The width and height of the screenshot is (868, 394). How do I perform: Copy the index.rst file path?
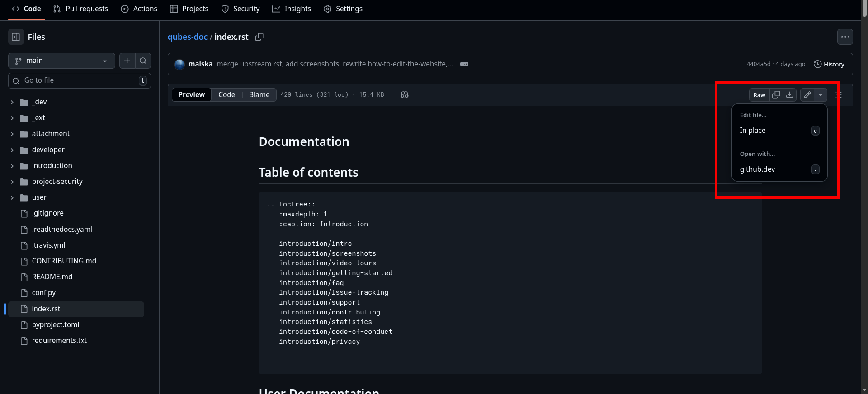[x=259, y=37]
